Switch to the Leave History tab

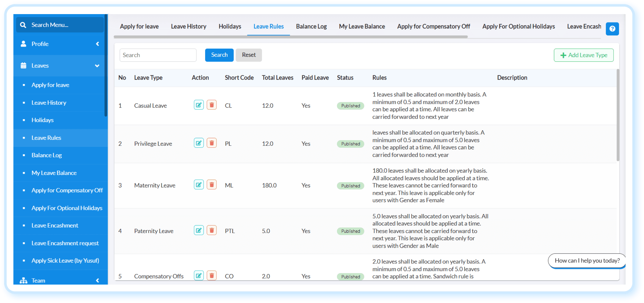pos(189,27)
